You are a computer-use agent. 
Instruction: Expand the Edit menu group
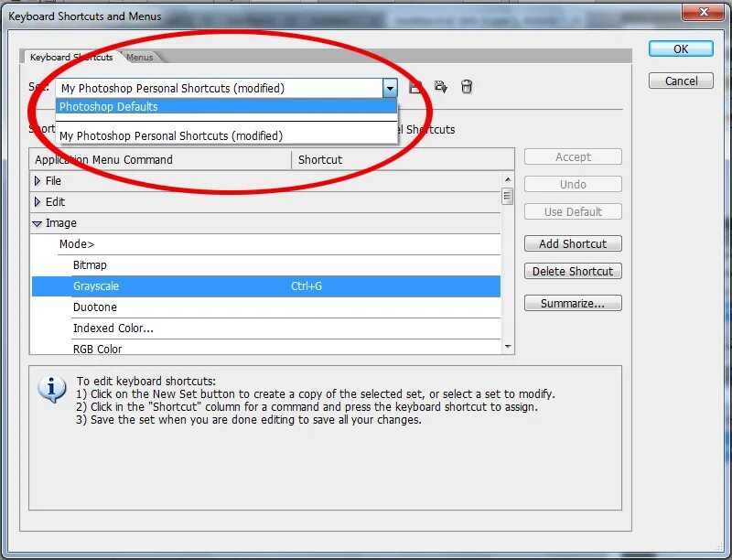(x=38, y=201)
